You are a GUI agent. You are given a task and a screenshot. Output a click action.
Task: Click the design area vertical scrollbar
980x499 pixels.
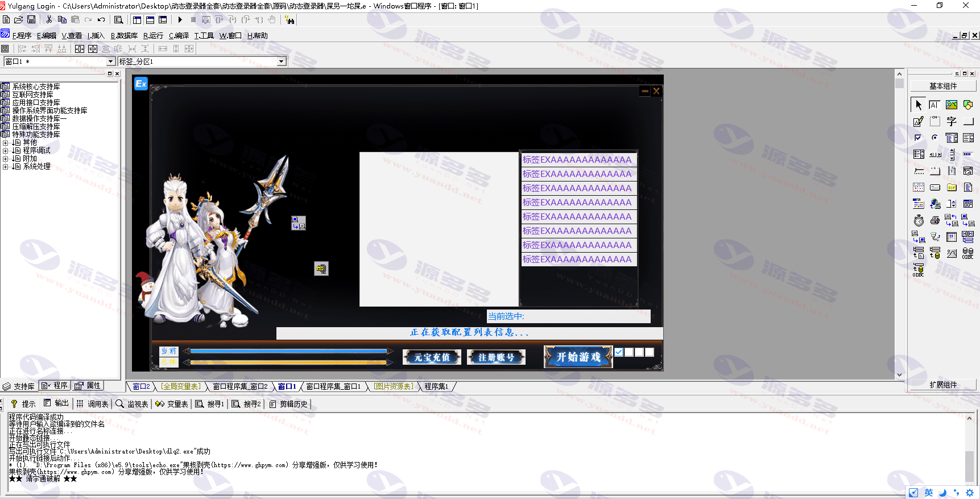click(899, 224)
